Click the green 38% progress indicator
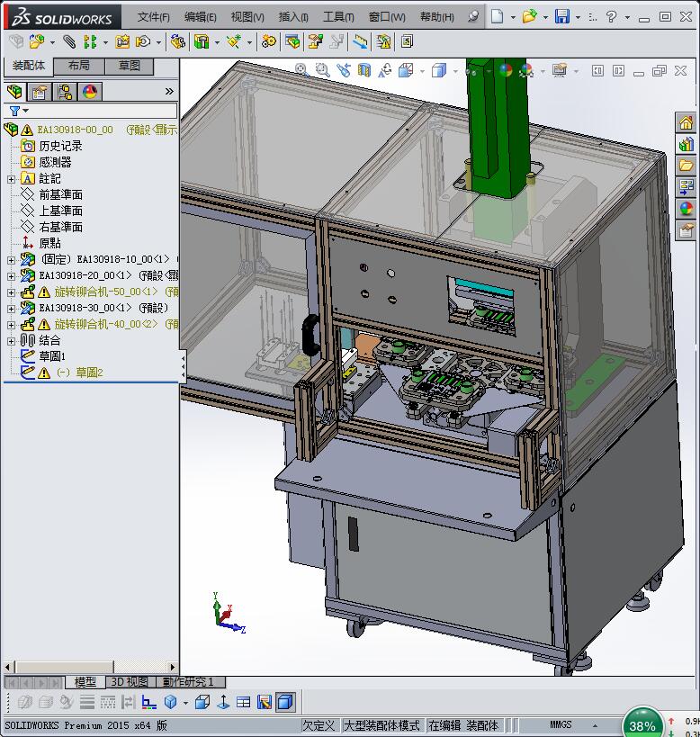The width and height of the screenshot is (700, 737). coord(642,724)
